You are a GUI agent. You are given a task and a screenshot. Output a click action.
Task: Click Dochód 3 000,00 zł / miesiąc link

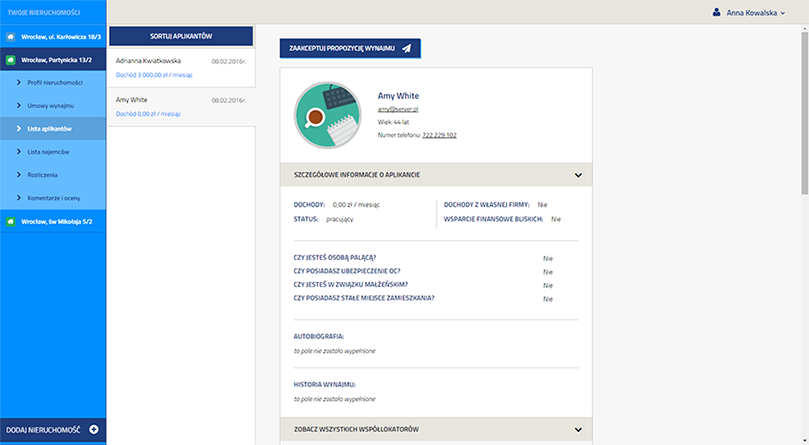click(x=154, y=75)
